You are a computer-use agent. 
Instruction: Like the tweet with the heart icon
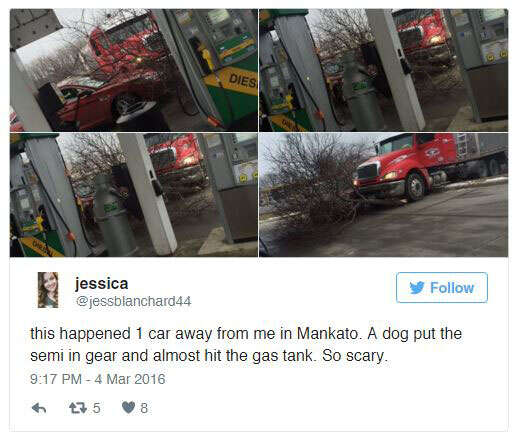coord(128,407)
